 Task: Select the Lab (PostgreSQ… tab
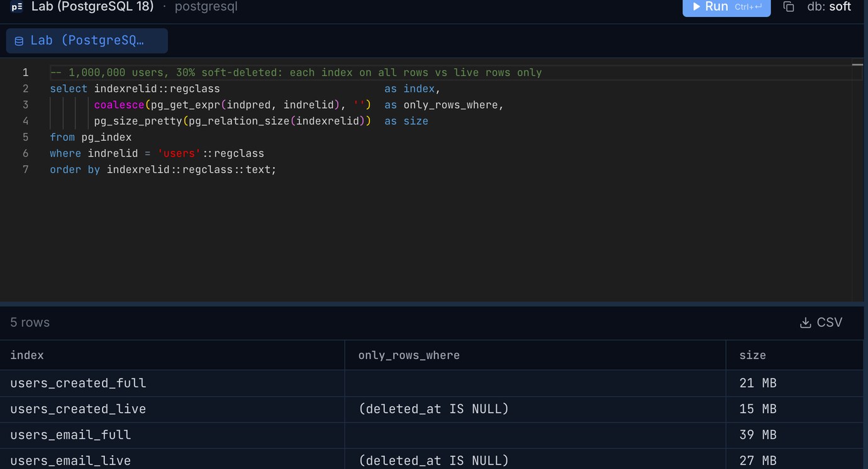[87, 40]
